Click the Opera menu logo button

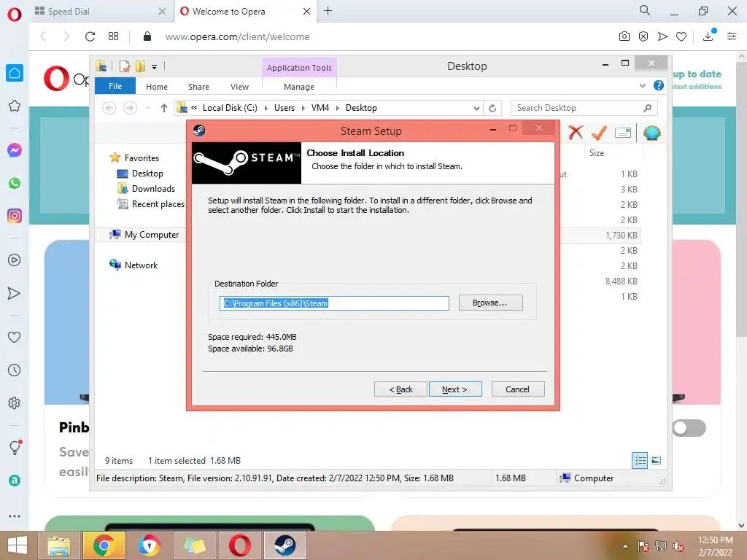click(x=15, y=14)
